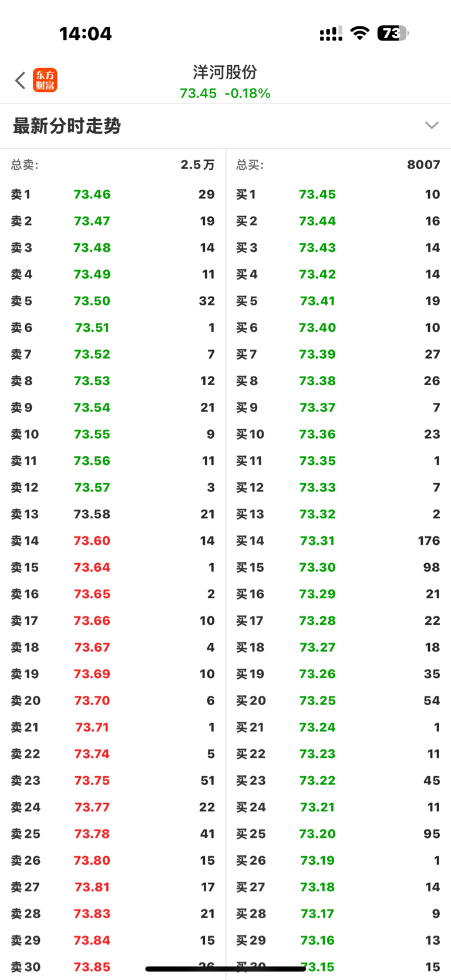Select 买9 price 73.37

[318, 408]
